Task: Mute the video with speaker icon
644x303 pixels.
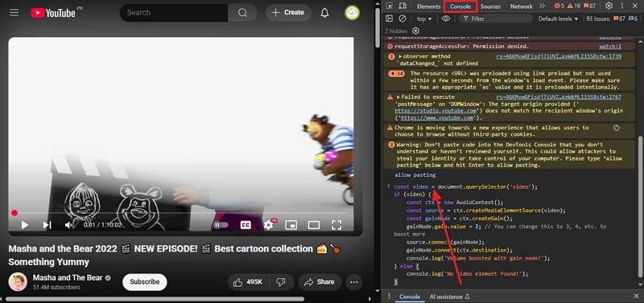Action: click(x=68, y=225)
